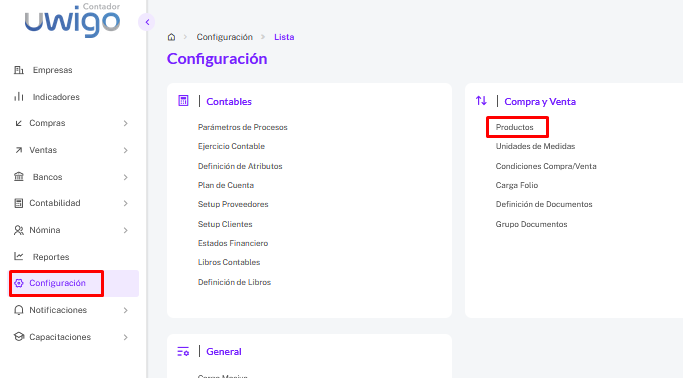Image resolution: width=683 pixels, height=378 pixels.
Task: Click the Bancos bank icon
Action: click(19, 177)
